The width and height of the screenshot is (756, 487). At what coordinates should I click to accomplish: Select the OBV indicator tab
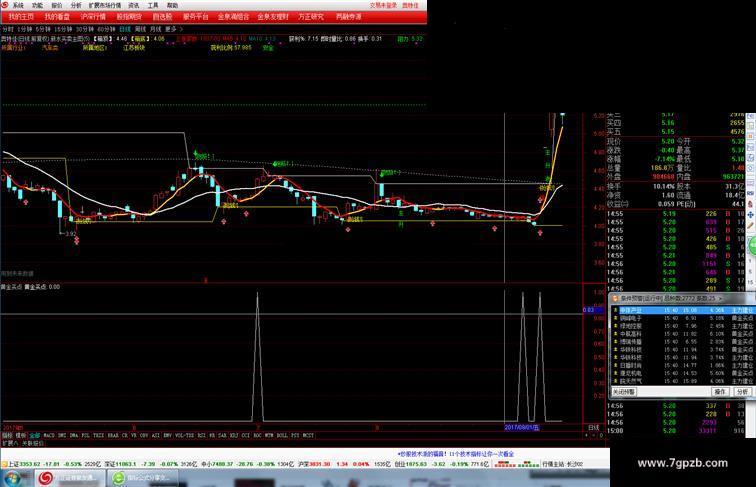point(144,435)
